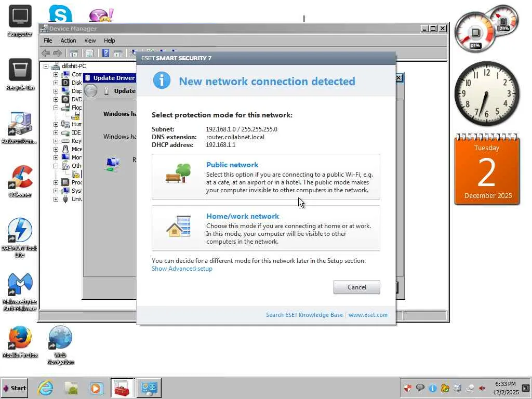
Task: Launch Internet Explorer from the taskbar
Action: 46,388
